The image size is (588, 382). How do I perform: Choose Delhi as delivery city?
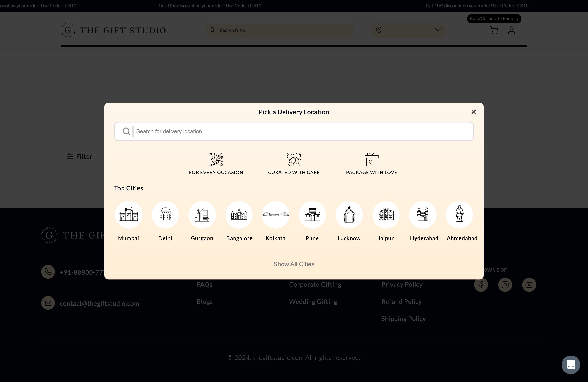pos(165,215)
